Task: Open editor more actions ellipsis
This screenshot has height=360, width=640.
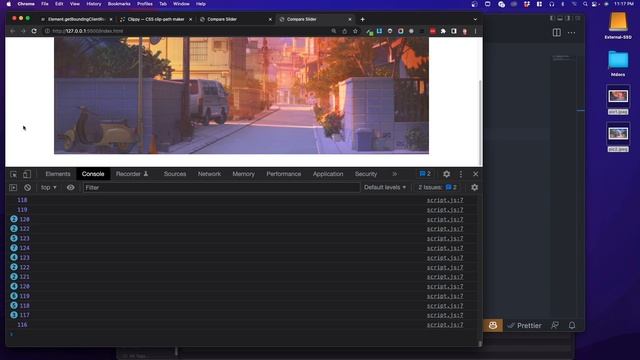Action: 571,32
